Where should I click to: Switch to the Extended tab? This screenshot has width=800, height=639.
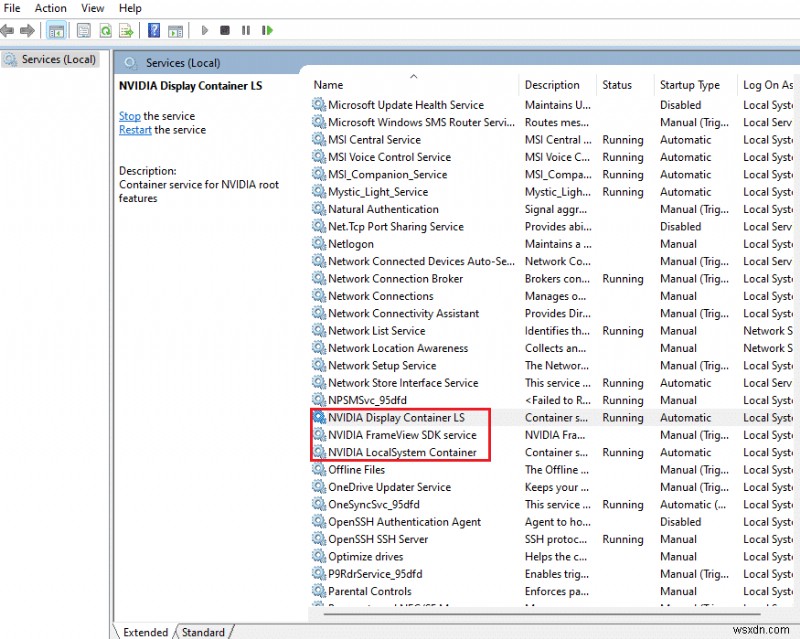pyautogui.click(x=145, y=632)
